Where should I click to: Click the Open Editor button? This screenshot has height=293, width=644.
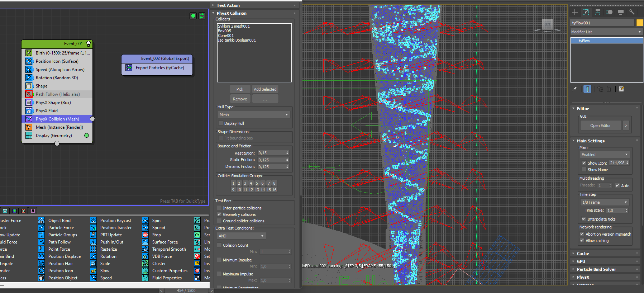click(x=601, y=126)
